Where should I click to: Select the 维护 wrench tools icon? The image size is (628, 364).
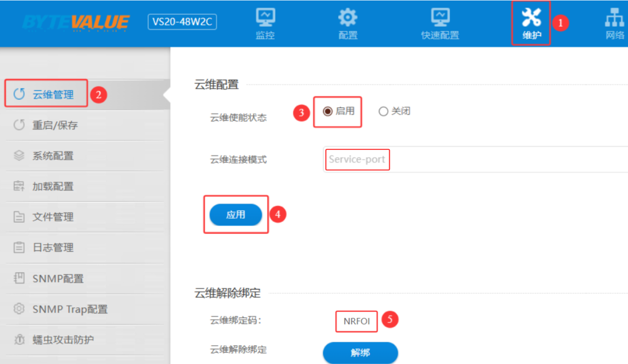(531, 18)
